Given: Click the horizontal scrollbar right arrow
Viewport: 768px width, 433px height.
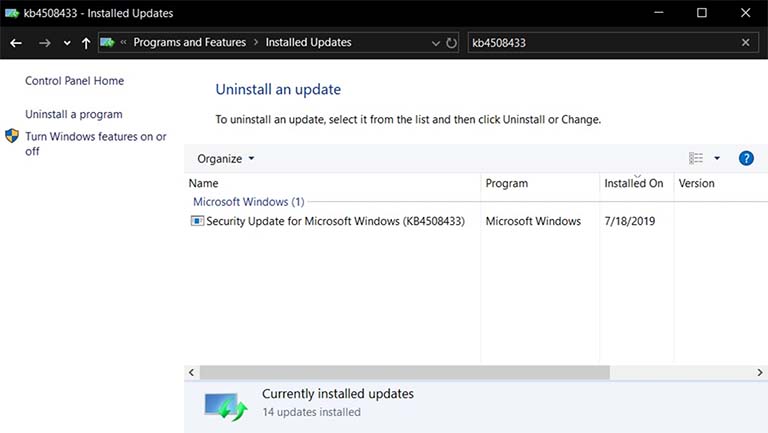Looking at the screenshot, I should click(x=760, y=373).
